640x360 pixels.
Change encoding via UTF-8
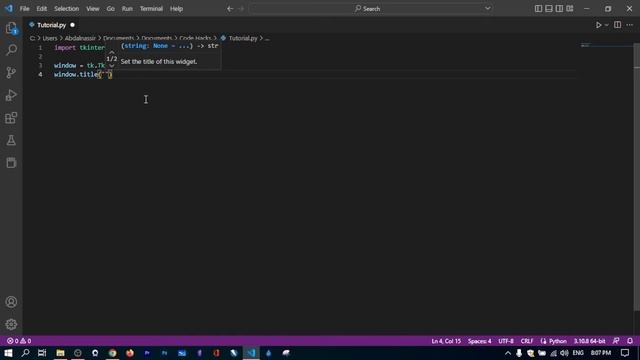coord(506,341)
